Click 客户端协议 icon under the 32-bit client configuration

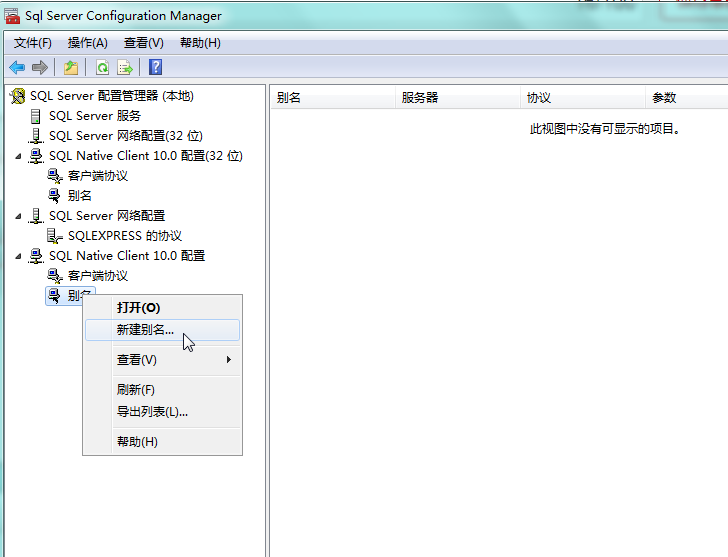[x=55, y=176]
